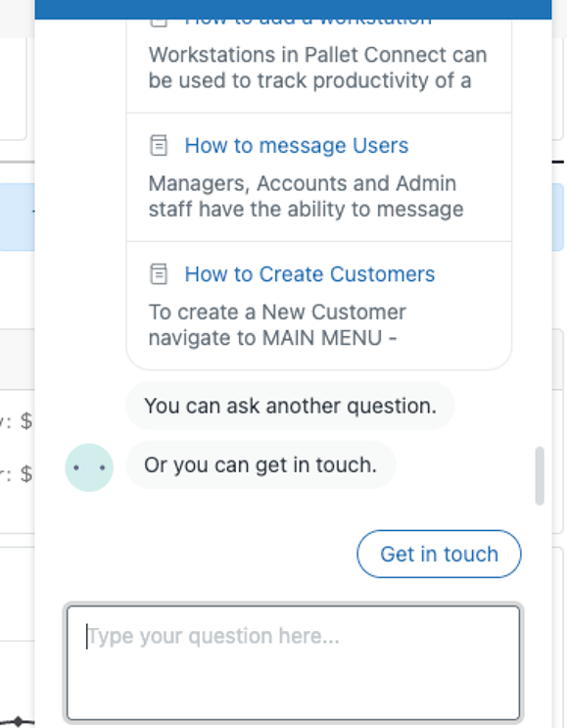Click the You can ask another question bubble

291,406
